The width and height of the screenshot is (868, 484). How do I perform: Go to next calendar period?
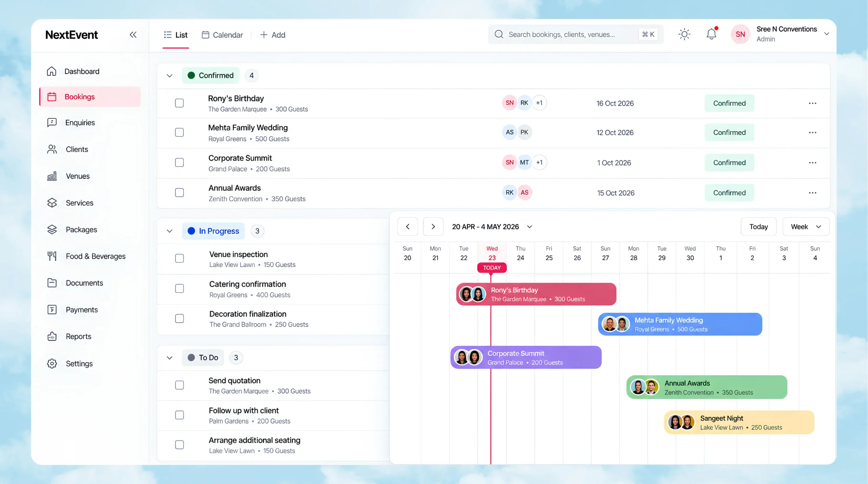tap(433, 227)
